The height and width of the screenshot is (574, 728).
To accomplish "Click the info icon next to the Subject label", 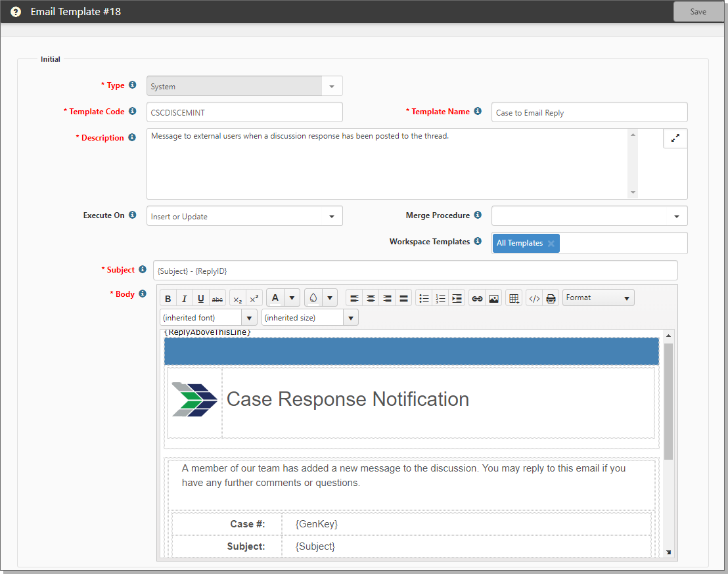I will [x=143, y=270].
